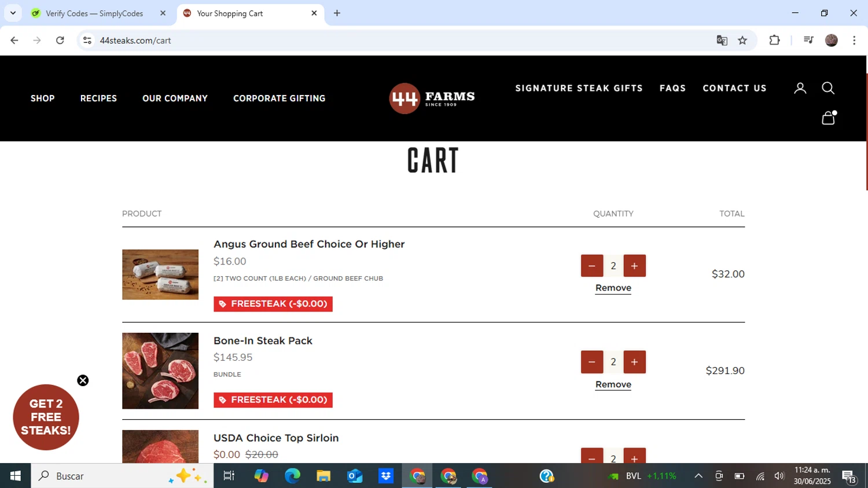The height and width of the screenshot is (488, 868).
Task: Reload the current page
Action: pyautogui.click(x=60, y=41)
